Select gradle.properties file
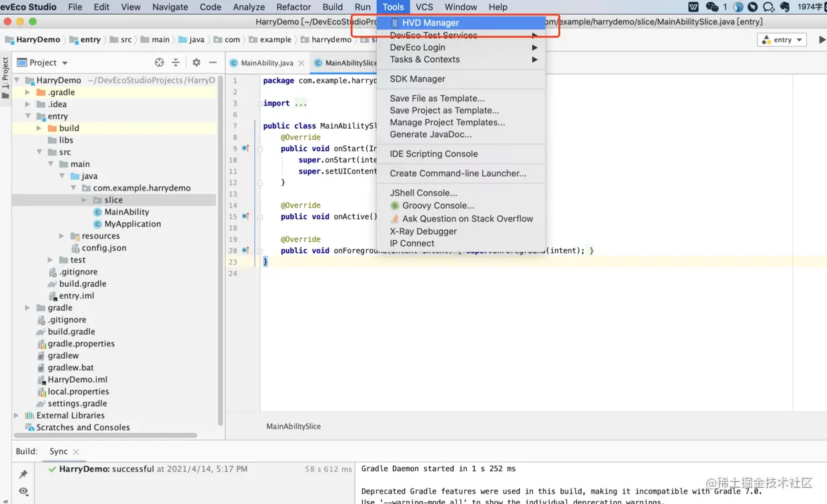 (x=81, y=344)
